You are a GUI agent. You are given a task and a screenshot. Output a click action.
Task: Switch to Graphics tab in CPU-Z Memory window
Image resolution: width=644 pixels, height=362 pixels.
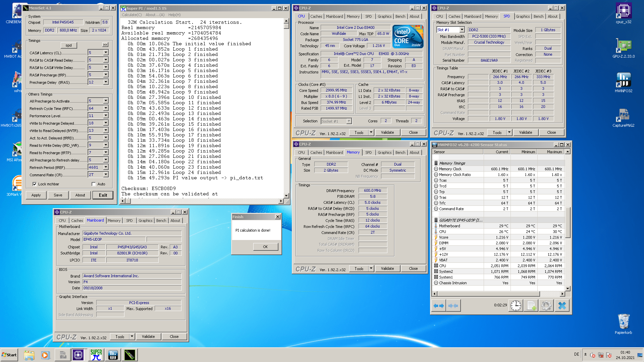[384, 153]
